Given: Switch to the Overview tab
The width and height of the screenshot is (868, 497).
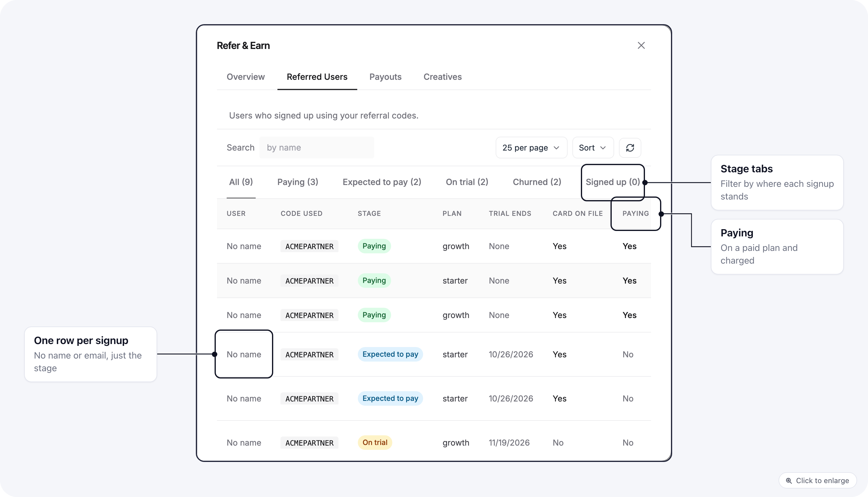Looking at the screenshot, I should pyautogui.click(x=245, y=77).
